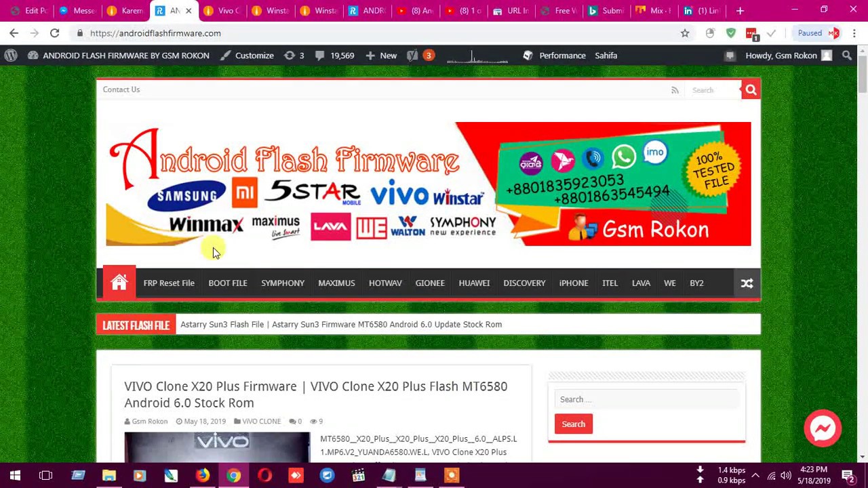Click the admin bar search magnifier
Screen dimensions: 868x488
(x=847, y=56)
